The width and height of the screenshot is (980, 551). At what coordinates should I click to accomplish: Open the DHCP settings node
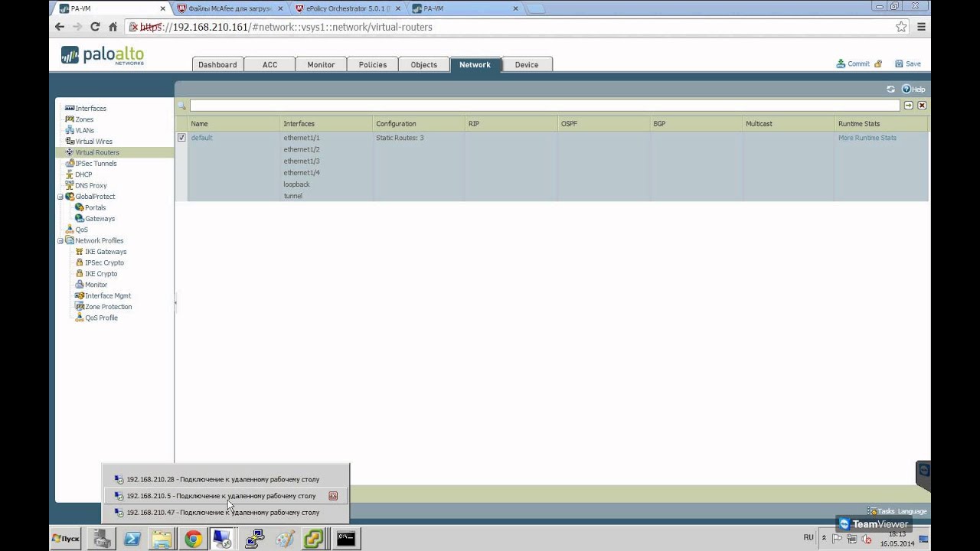click(83, 174)
